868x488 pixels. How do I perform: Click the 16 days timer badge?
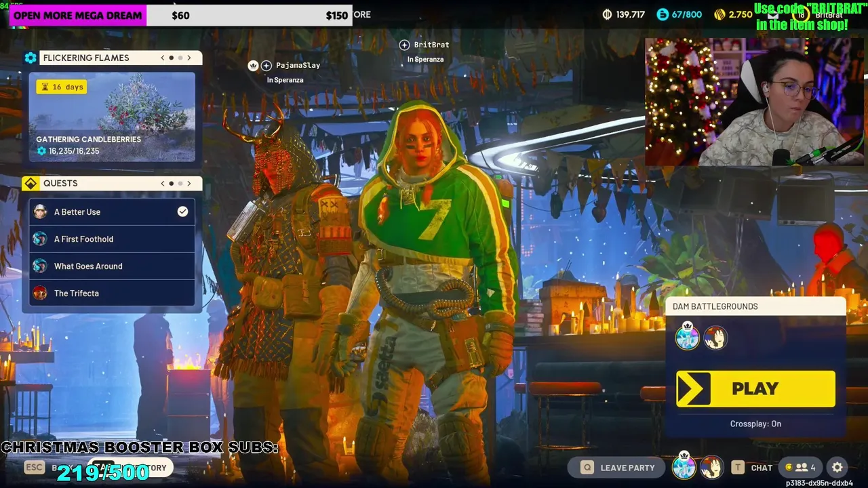[x=62, y=87]
